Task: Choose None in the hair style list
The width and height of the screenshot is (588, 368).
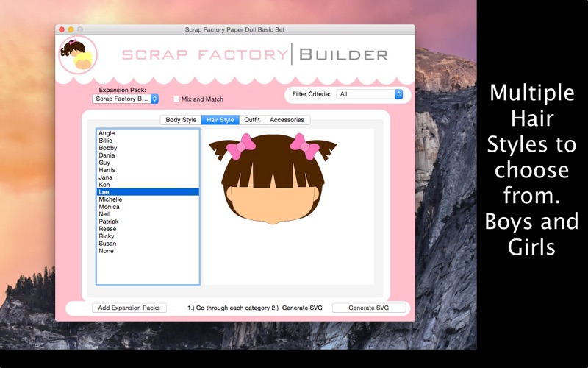Action: coord(148,251)
